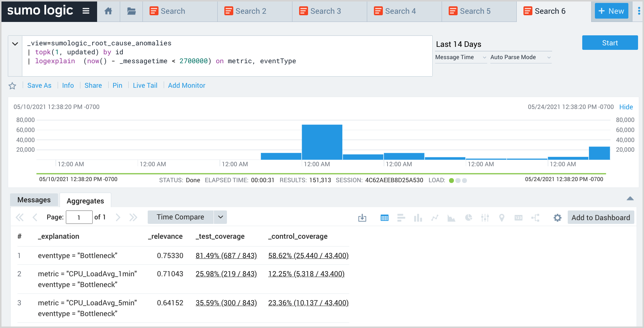This screenshot has width=644, height=328.
Task: Click the page number input field
Action: click(79, 218)
